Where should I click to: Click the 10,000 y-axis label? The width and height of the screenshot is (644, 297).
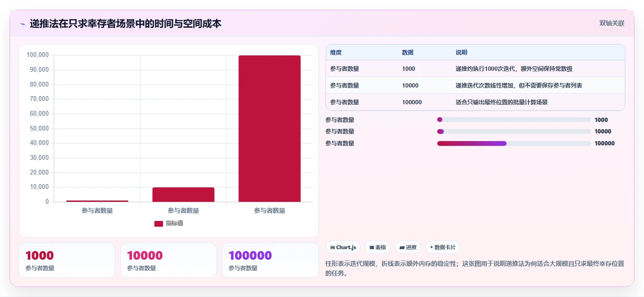pos(39,187)
